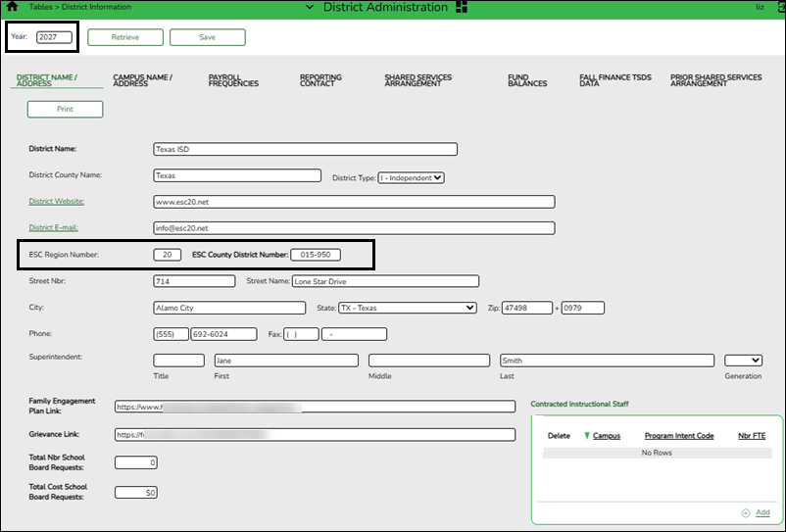Click the Phone number field showing 692-6024

[223, 334]
